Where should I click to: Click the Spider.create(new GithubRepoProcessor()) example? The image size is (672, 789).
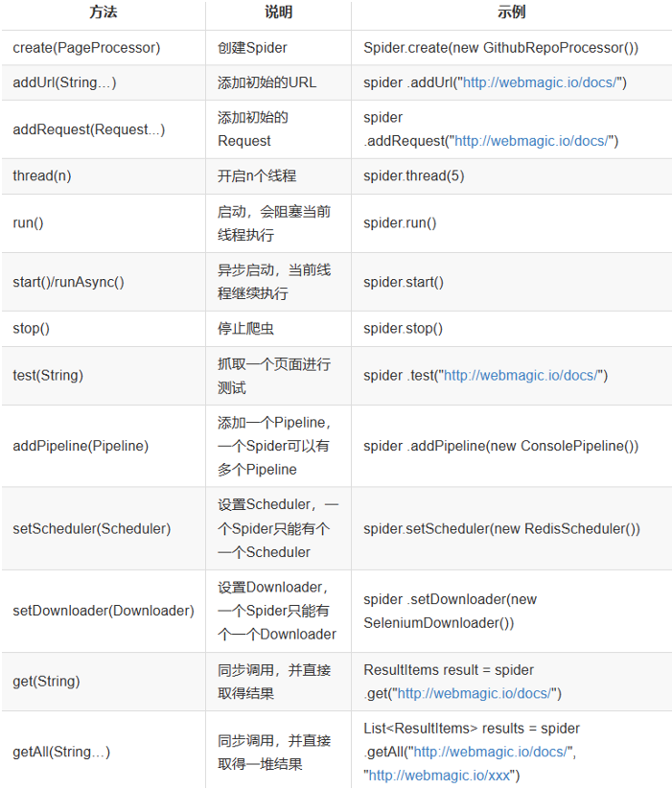(501, 48)
